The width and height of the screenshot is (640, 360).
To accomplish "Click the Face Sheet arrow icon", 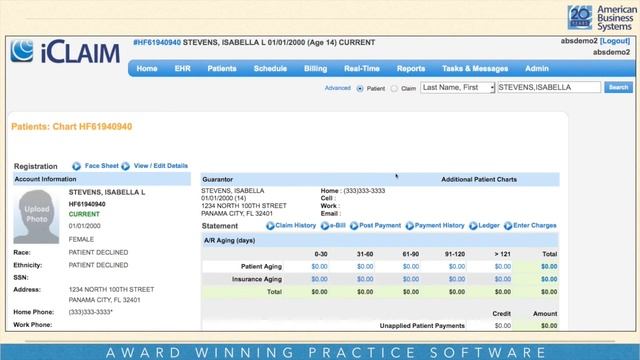I will [76, 166].
